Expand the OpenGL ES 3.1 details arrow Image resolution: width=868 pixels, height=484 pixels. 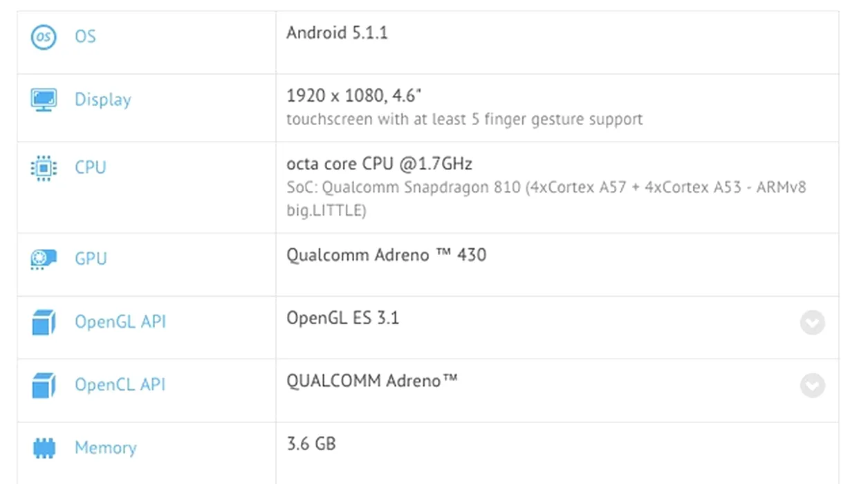click(813, 322)
